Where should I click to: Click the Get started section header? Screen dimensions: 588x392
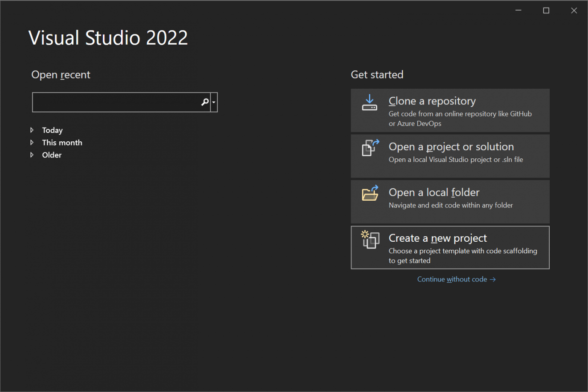(377, 74)
